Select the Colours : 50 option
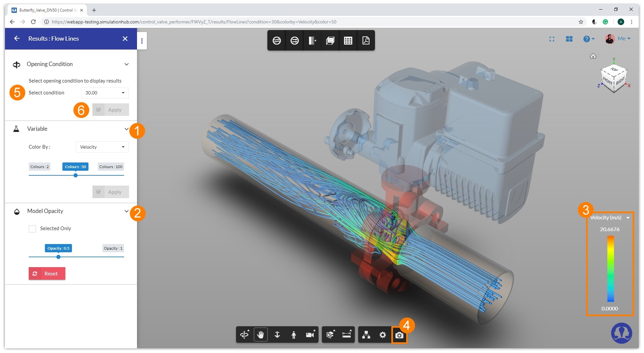This screenshot has width=644, height=353. [x=75, y=166]
